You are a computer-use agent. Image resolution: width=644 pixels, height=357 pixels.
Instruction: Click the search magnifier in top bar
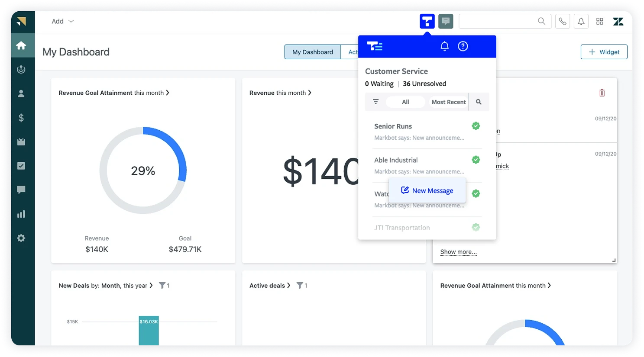pyautogui.click(x=541, y=21)
